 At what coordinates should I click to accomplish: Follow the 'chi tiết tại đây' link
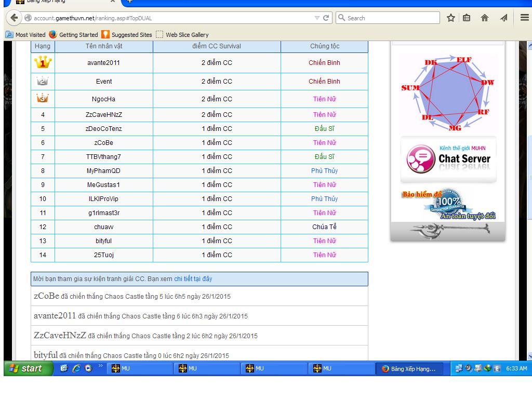coord(193,278)
